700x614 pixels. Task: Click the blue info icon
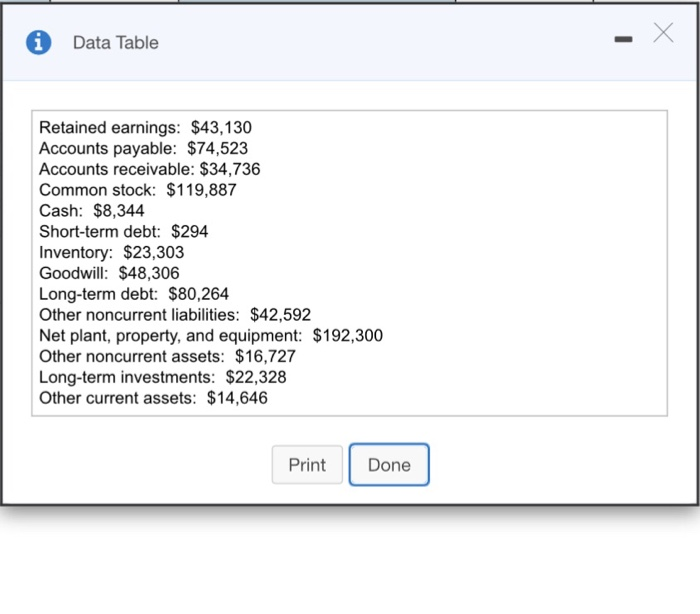(x=39, y=42)
